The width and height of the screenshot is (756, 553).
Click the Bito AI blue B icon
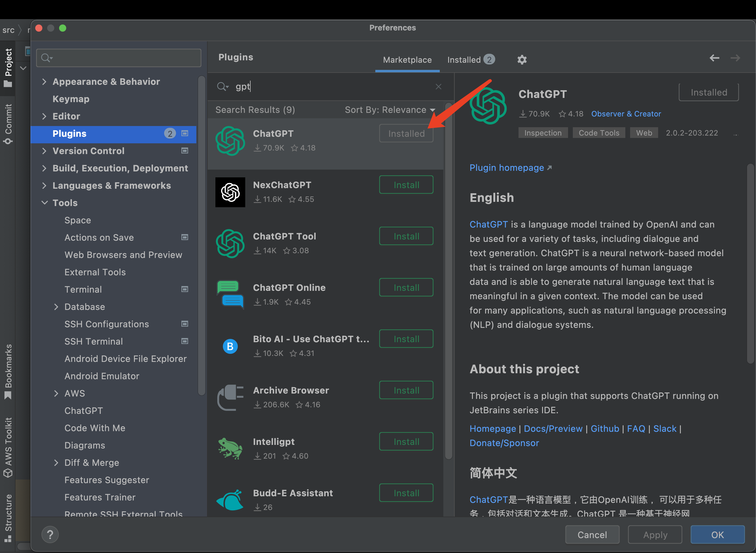230,346
